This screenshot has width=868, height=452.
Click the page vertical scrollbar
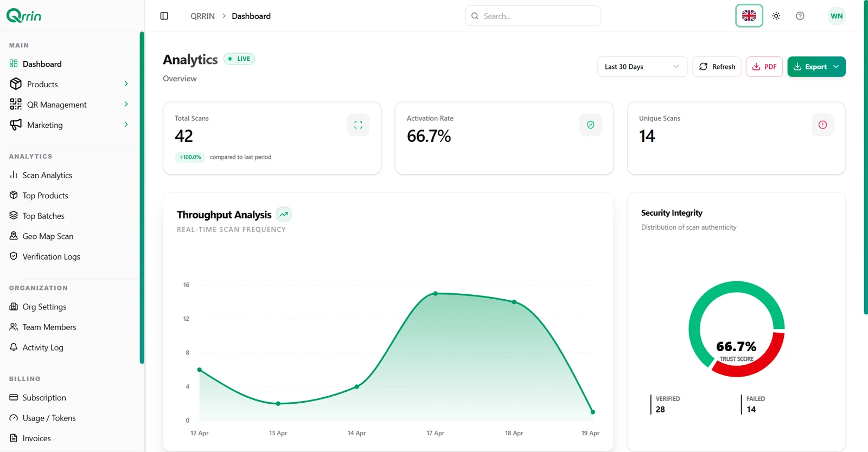coord(865,157)
